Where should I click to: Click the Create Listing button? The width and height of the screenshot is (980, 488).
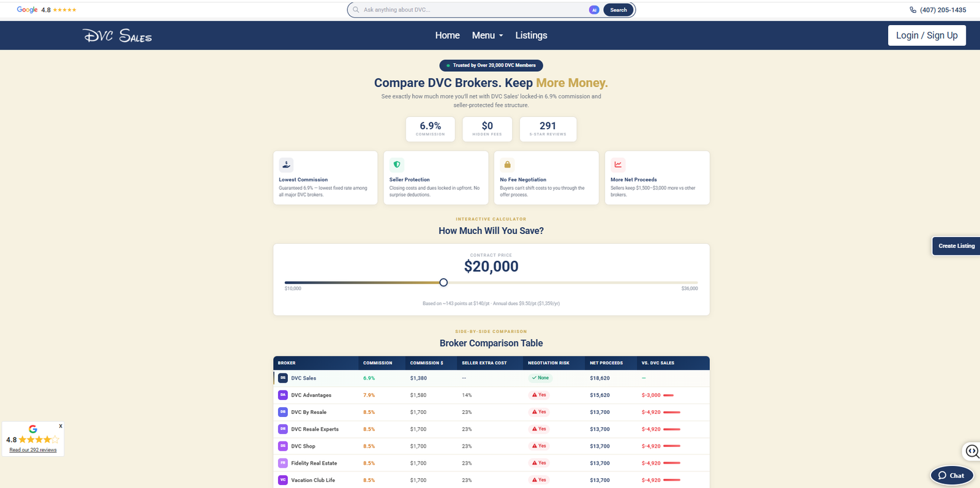pos(956,246)
